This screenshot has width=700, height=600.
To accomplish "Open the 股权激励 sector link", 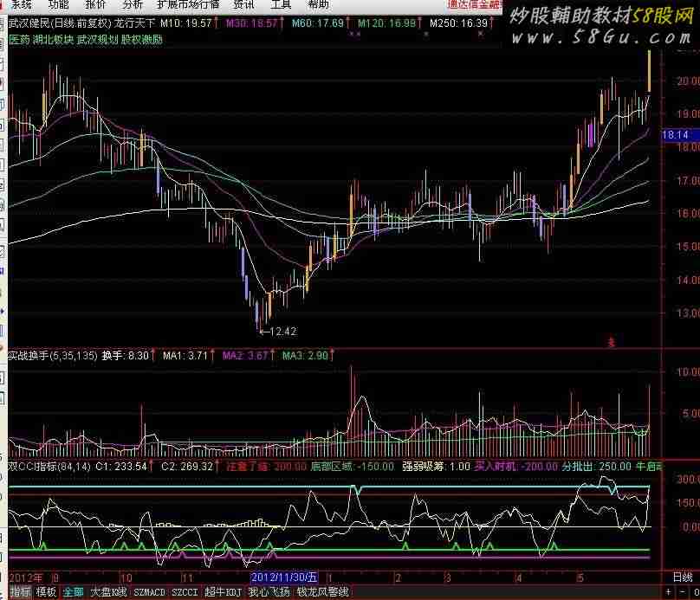I will point(141,40).
